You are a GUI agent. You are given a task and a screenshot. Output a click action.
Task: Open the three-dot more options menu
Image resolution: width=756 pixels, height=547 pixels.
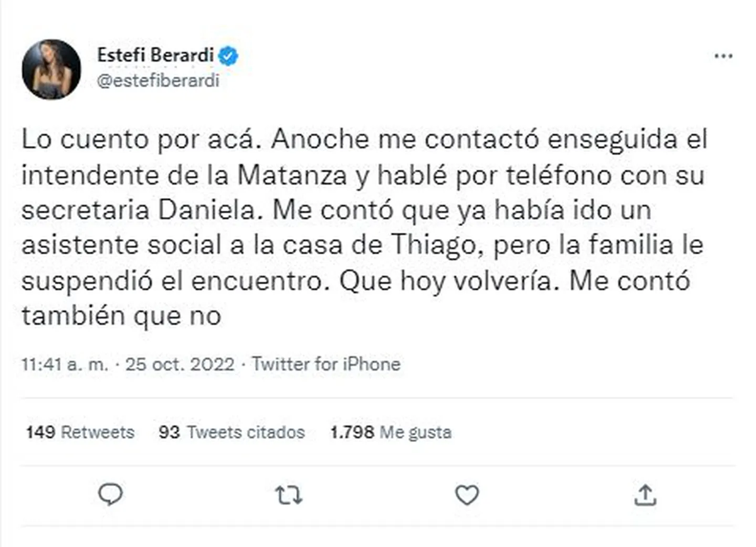(723, 57)
